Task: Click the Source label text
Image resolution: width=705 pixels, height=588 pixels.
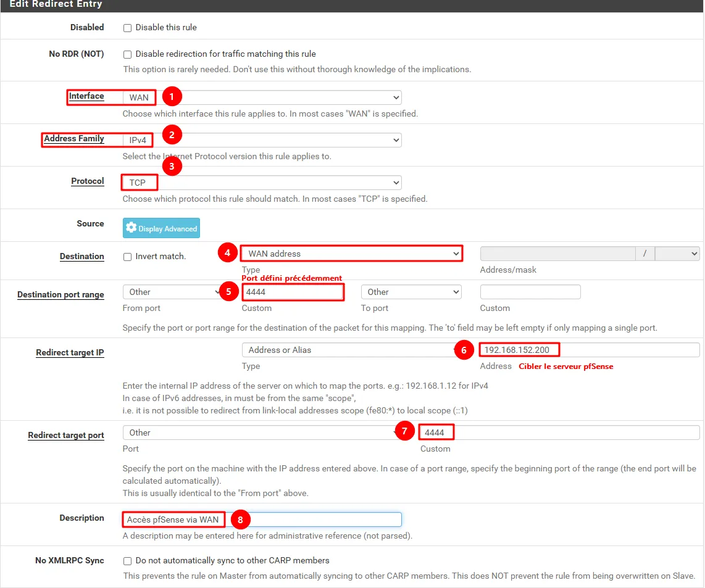Action: pyautogui.click(x=90, y=224)
